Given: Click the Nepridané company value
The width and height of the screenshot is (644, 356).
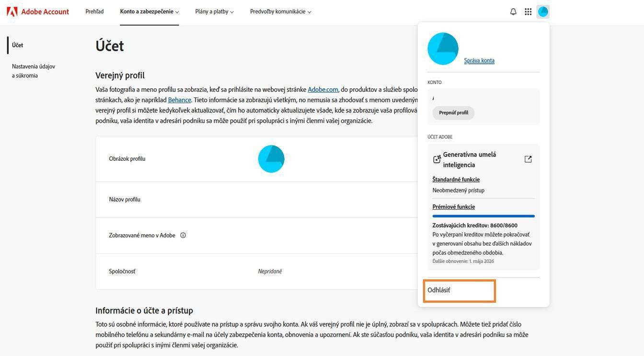Looking at the screenshot, I should tap(270, 272).
